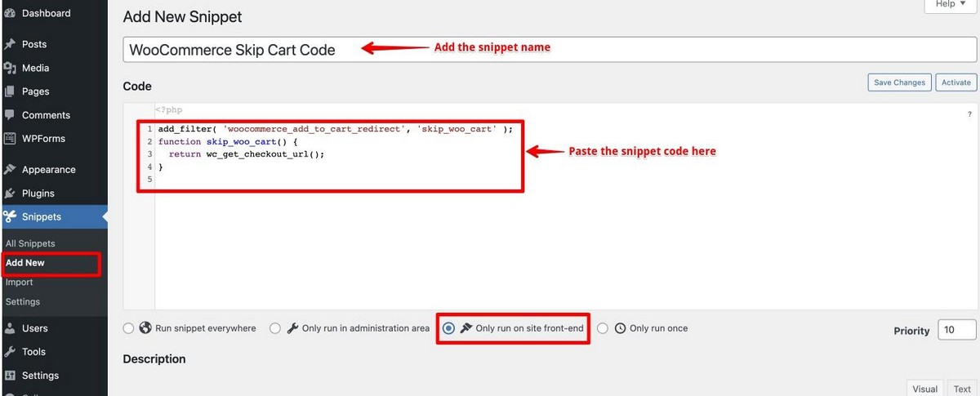Select Only run on site front-end
Image resolution: width=980 pixels, height=396 pixels.
(448, 328)
